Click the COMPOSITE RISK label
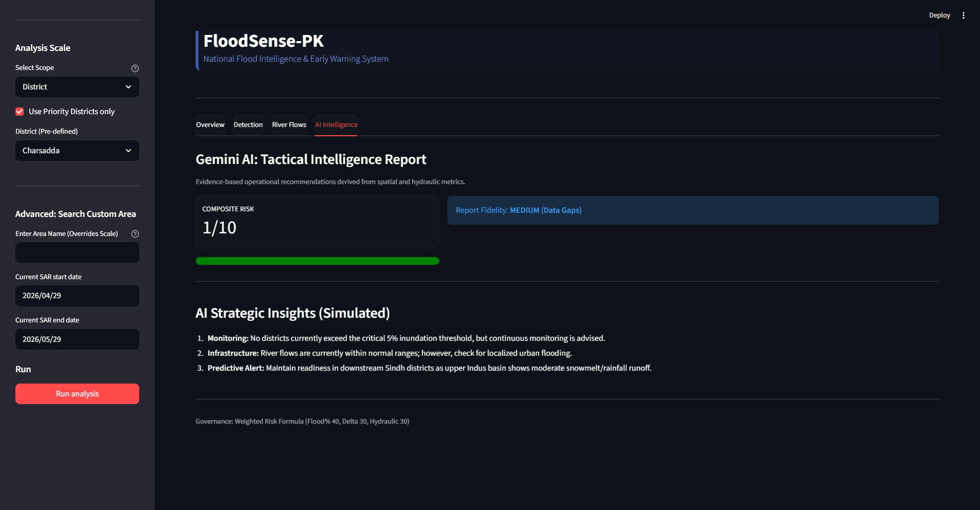This screenshot has height=510, width=980. 228,209
